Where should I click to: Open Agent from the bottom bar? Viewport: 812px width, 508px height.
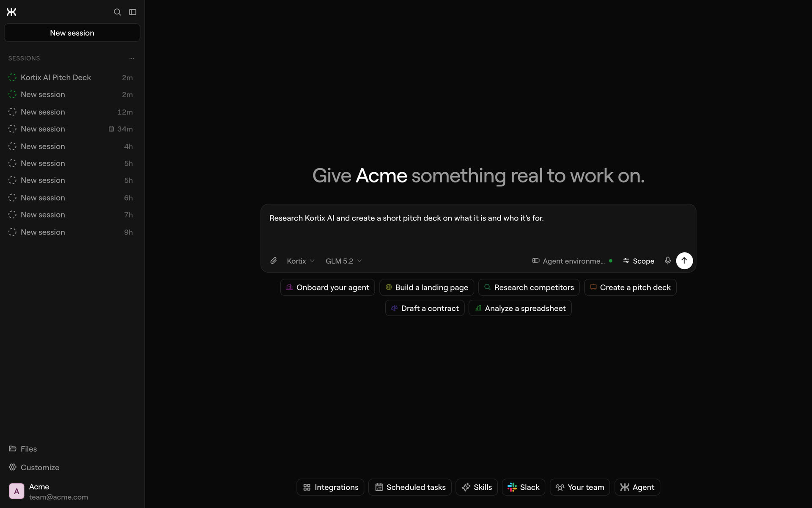click(637, 487)
